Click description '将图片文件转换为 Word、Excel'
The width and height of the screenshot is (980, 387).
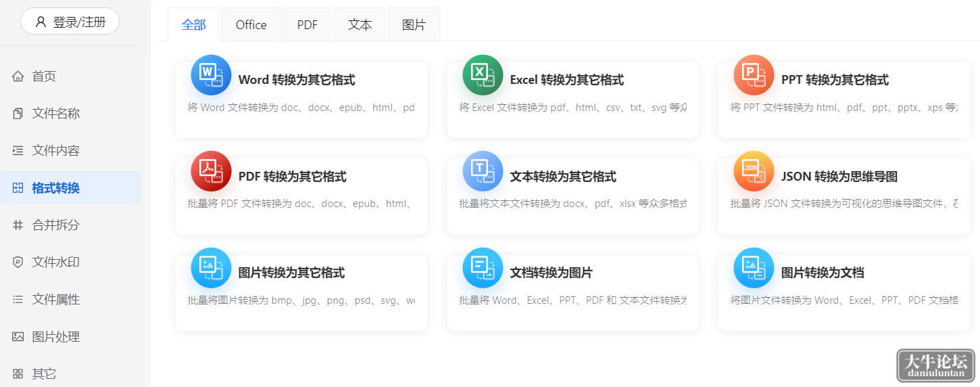[x=844, y=300]
